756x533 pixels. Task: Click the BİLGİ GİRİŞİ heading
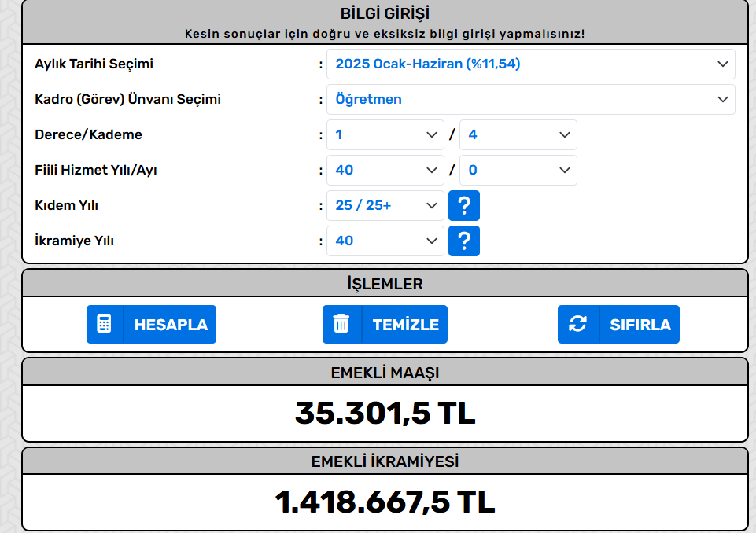(385, 13)
